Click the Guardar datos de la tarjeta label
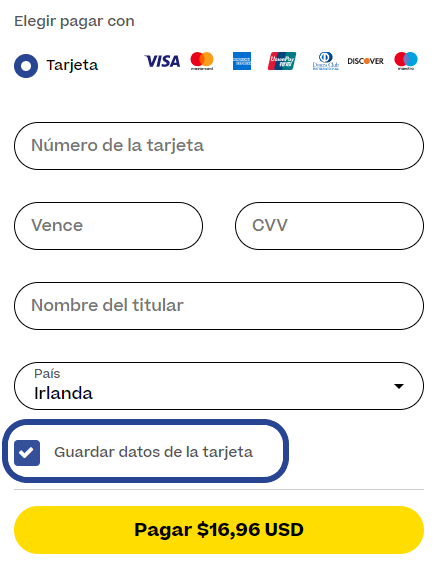The height and width of the screenshot is (575, 439). click(x=153, y=452)
